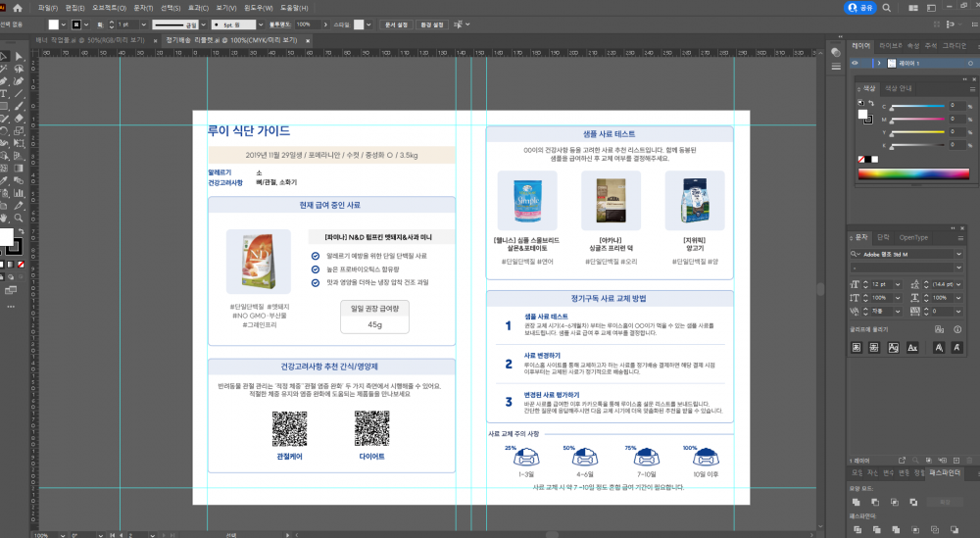
Task: Select the Lasso tool
Action: pyautogui.click(x=19, y=69)
